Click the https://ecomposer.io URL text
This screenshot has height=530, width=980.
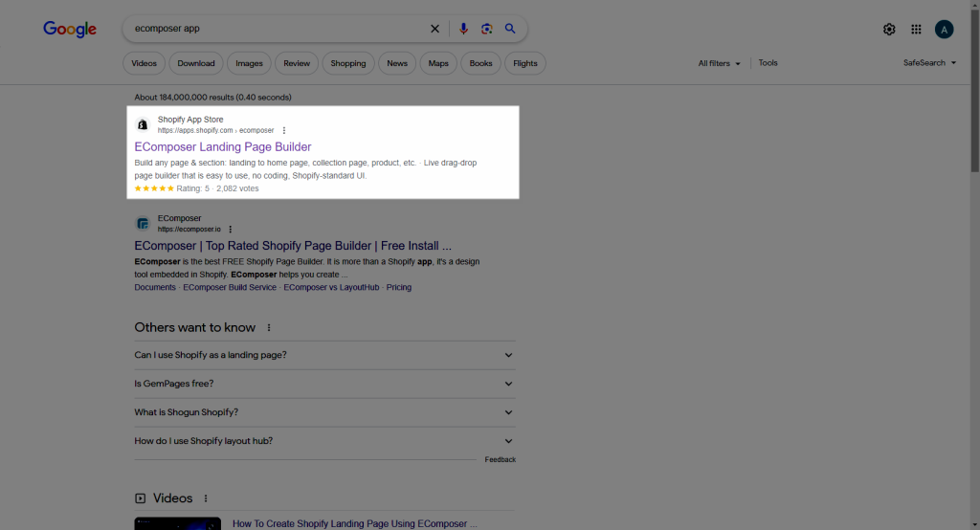189,230
